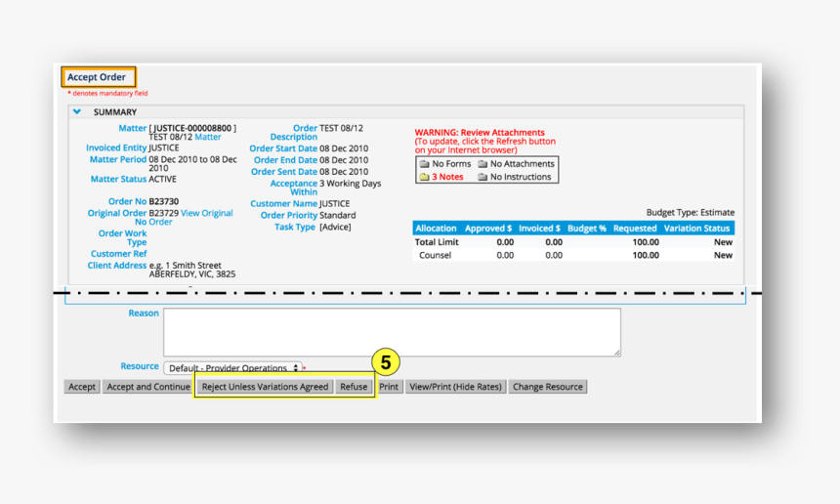Click the No Instructions folder icon
This screenshot has height=504, width=840.
point(483,177)
